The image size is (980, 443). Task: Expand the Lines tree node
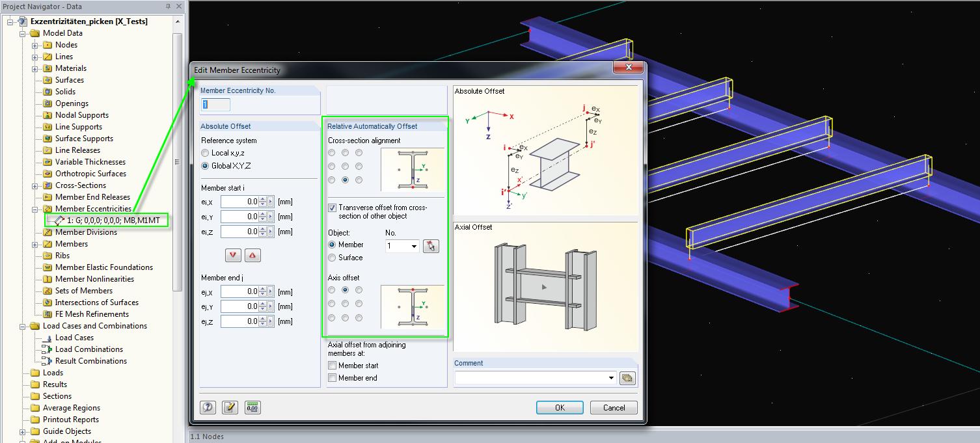tap(35, 57)
